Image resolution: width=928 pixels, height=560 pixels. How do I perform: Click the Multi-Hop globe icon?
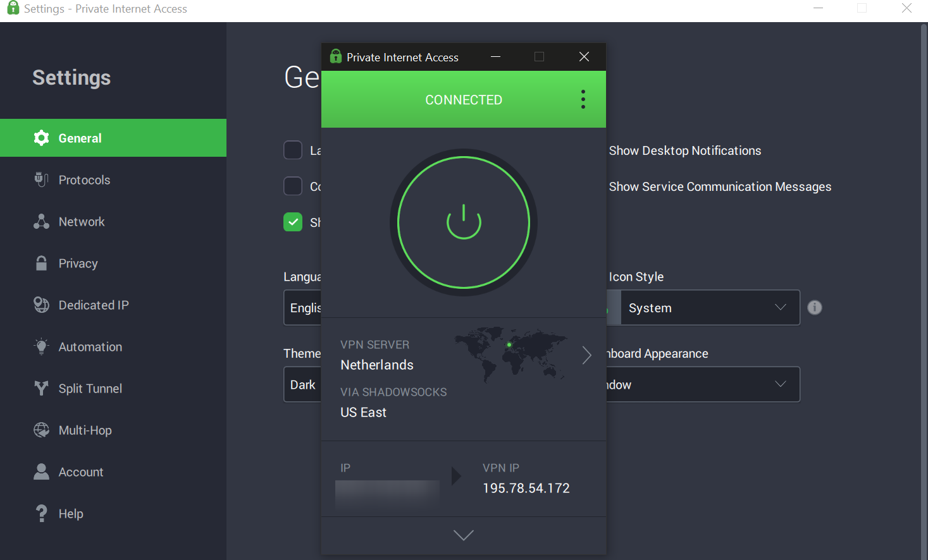point(41,430)
